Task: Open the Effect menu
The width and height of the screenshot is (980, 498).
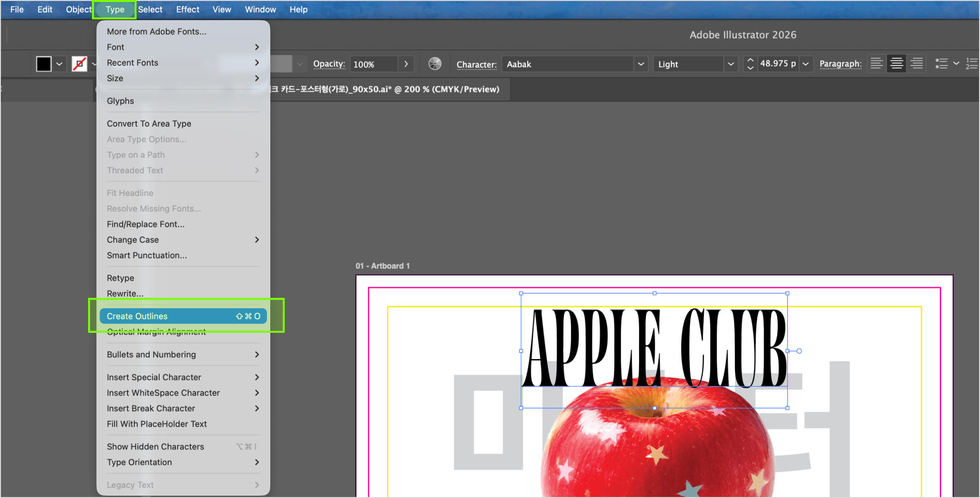Action: tap(187, 9)
